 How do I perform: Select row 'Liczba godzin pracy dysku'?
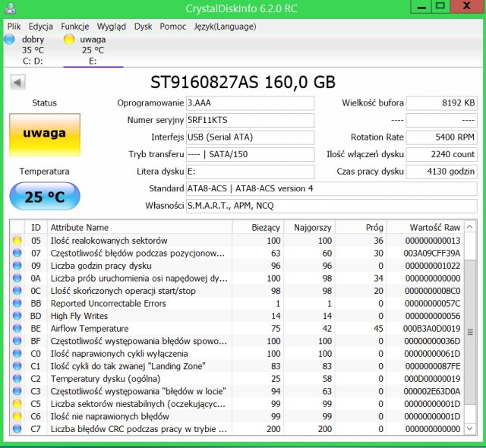click(x=237, y=266)
